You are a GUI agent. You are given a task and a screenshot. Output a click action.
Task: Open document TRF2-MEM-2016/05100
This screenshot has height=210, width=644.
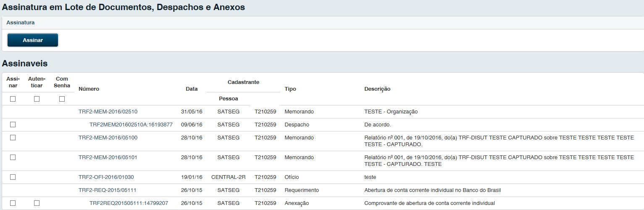point(108,138)
